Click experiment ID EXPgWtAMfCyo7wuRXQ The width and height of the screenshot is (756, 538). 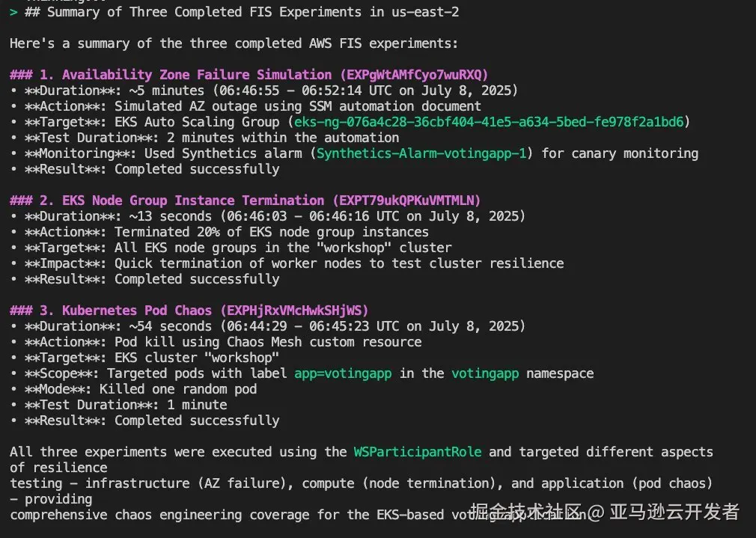coord(414,76)
